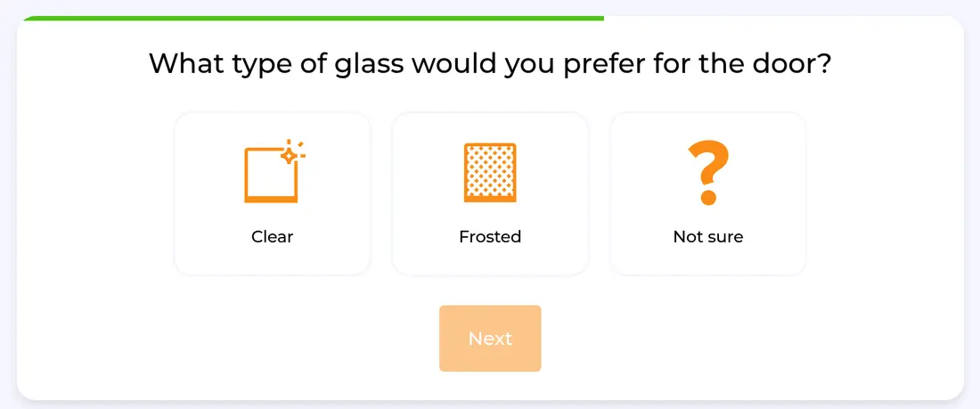Click the word "glass" in the heading
The width and height of the screenshot is (980, 409).
(369, 65)
